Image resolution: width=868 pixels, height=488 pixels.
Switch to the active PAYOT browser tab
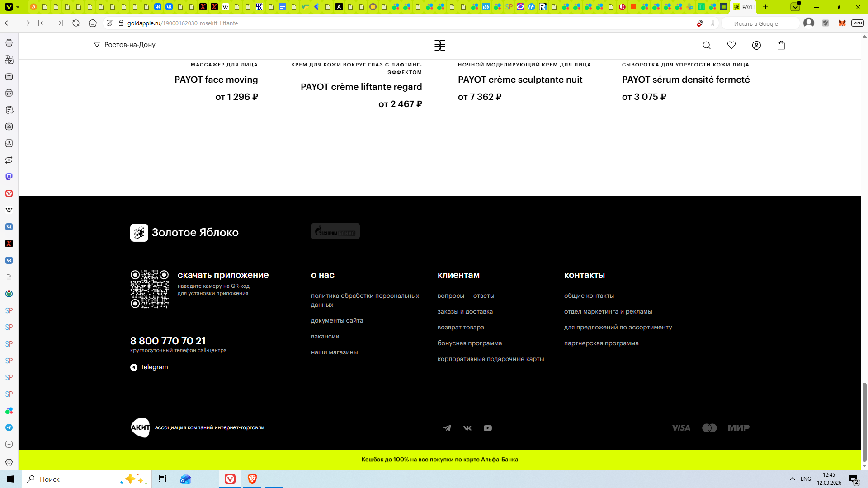743,7
